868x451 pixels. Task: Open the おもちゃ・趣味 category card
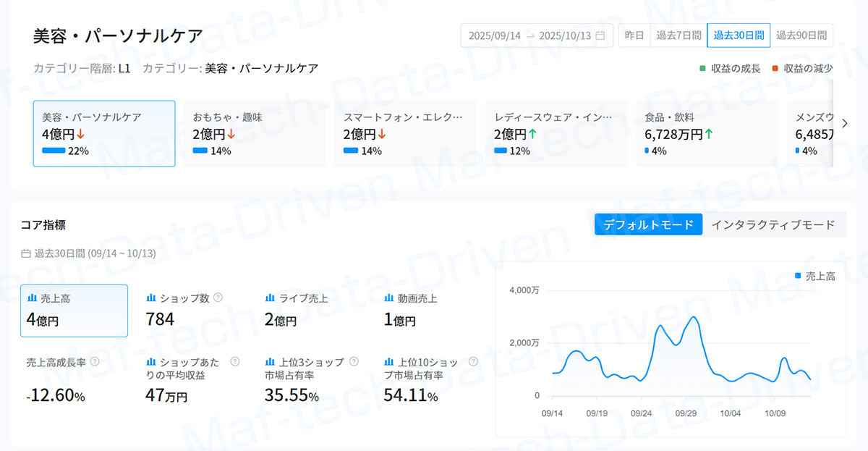pos(255,133)
